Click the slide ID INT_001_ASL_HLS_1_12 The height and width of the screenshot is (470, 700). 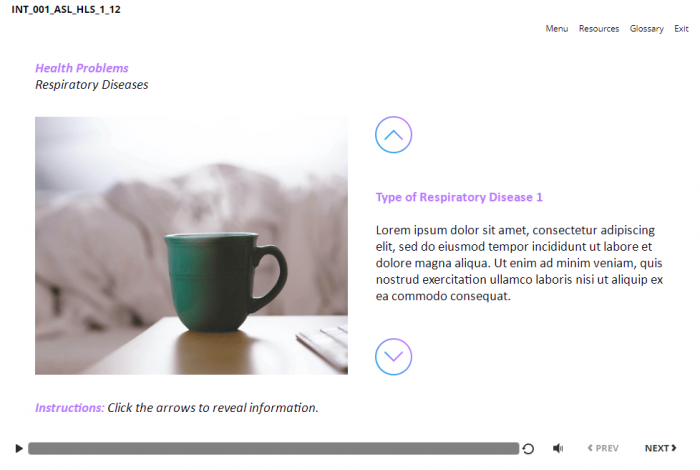click(x=66, y=9)
